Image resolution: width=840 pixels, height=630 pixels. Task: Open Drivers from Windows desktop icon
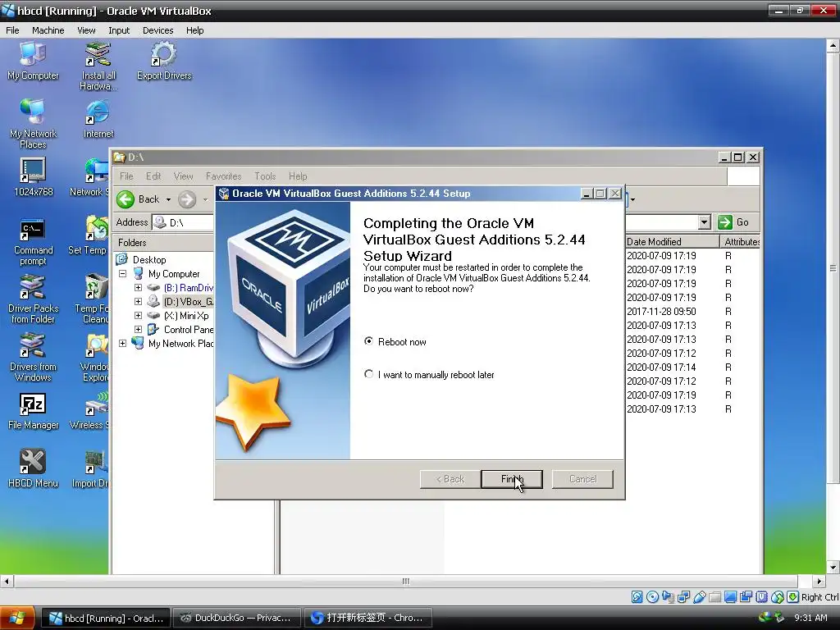pos(33,357)
